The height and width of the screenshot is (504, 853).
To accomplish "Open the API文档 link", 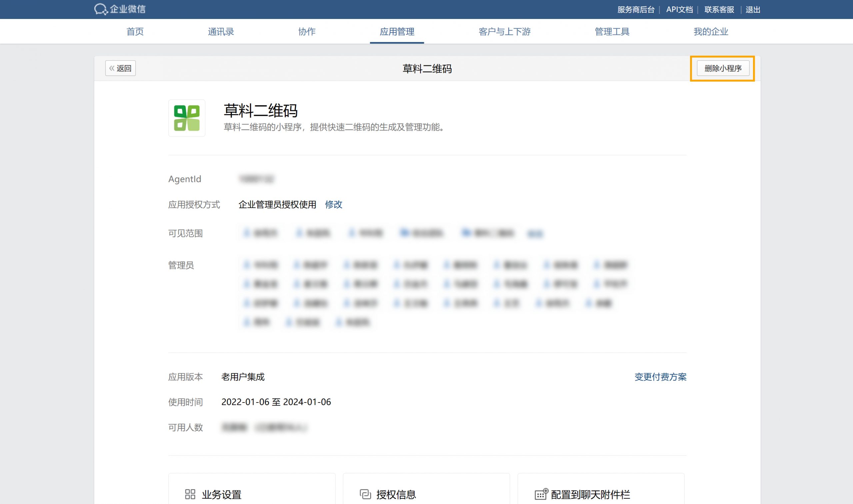I will coord(679,10).
